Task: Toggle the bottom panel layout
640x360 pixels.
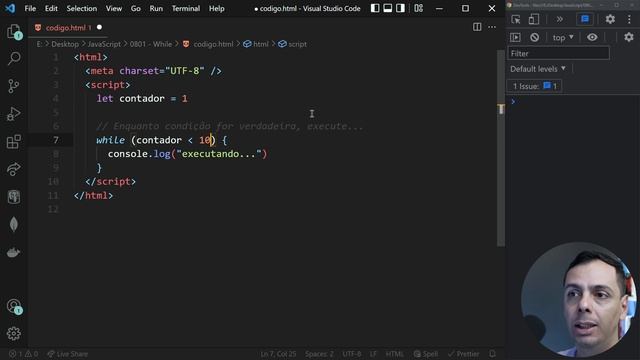Action: tap(387, 8)
